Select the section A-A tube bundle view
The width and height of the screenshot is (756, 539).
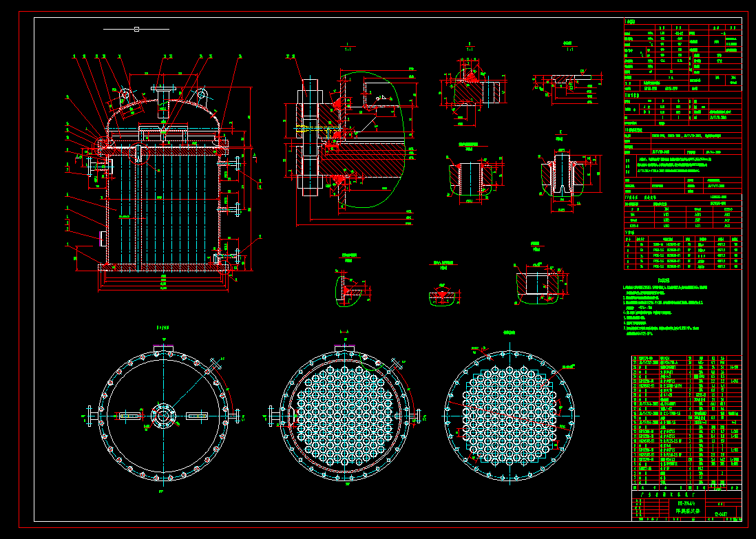345,416
